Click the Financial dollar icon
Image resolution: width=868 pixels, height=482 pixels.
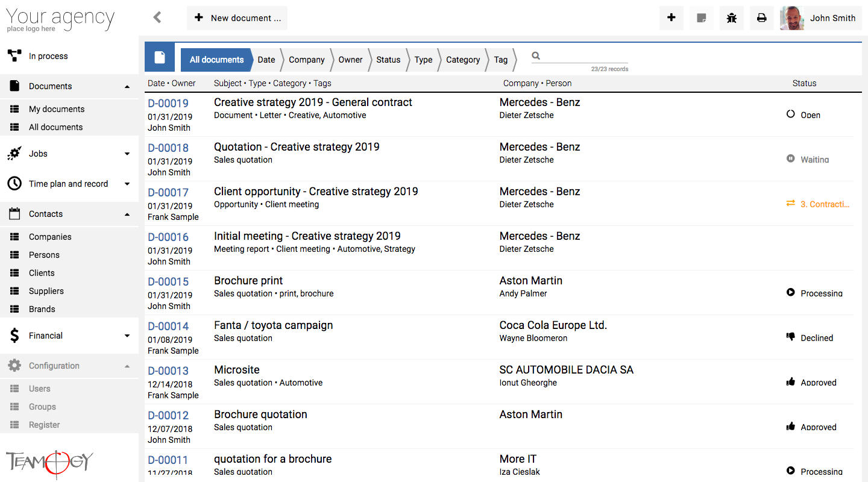pyautogui.click(x=14, y=336)
